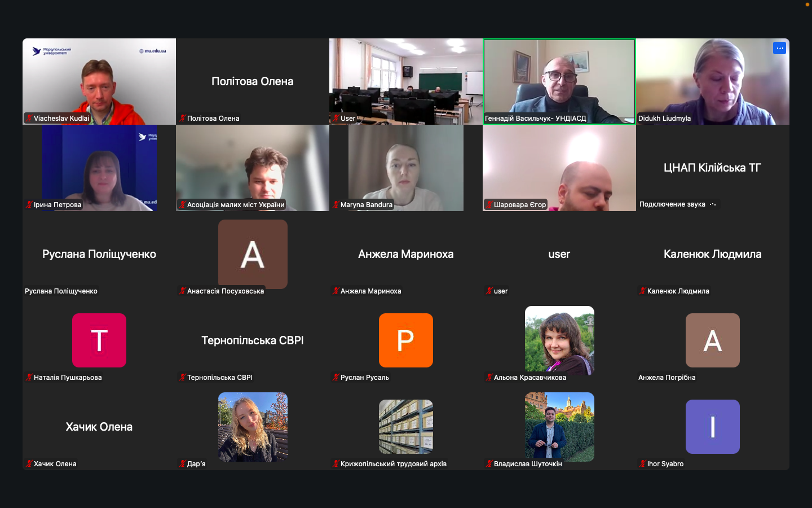812x508 pixels.
Task: Click the purple I avatar of Ihor Syabro
Action: [x=713, y=427]
